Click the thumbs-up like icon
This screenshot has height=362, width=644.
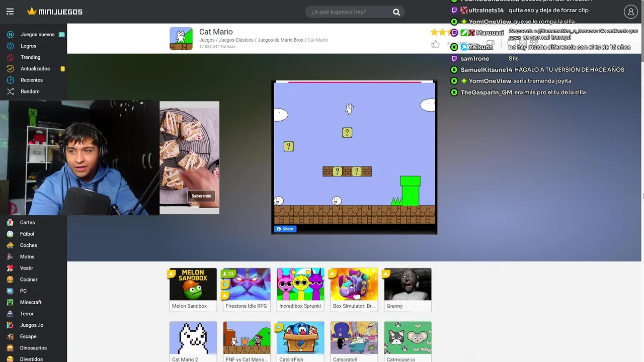coord(435,44)
